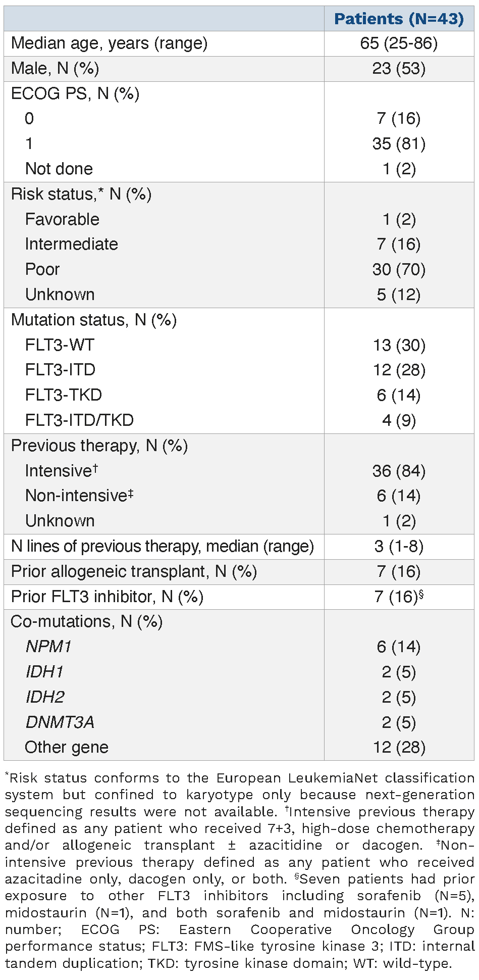Click the "Prior FLT3 inhibitor, N (%)" label
Screen dimensions: 479x980
pos(107,597)
